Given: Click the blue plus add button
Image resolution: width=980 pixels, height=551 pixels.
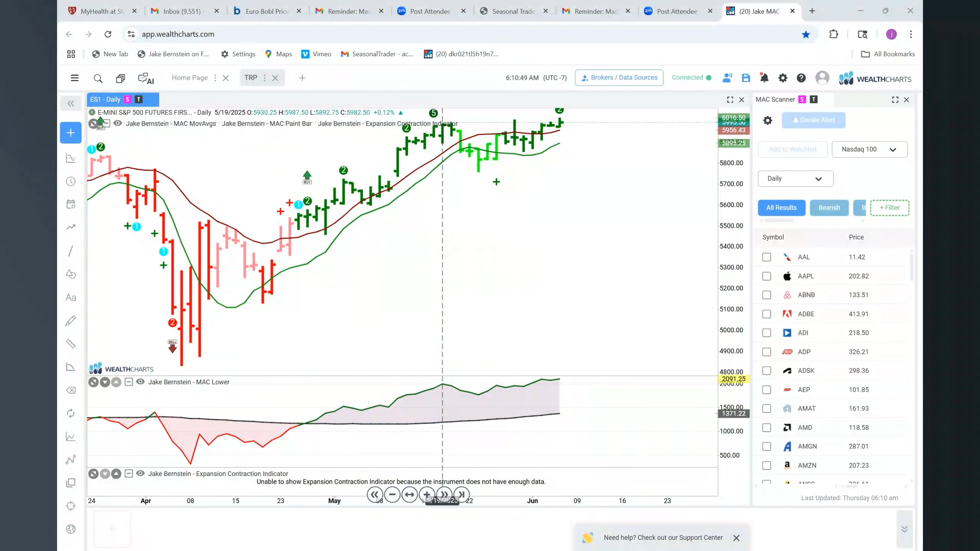Looking at the screenshot, I should 71,133.
